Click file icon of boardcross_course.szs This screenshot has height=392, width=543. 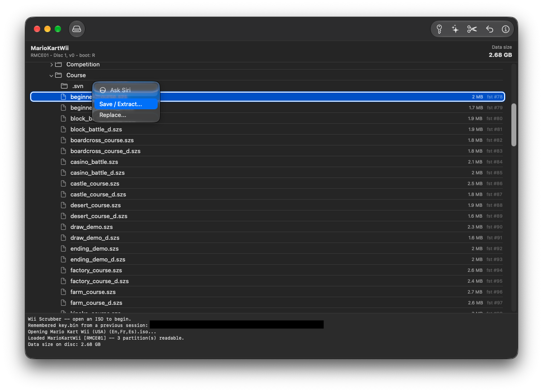64,140
